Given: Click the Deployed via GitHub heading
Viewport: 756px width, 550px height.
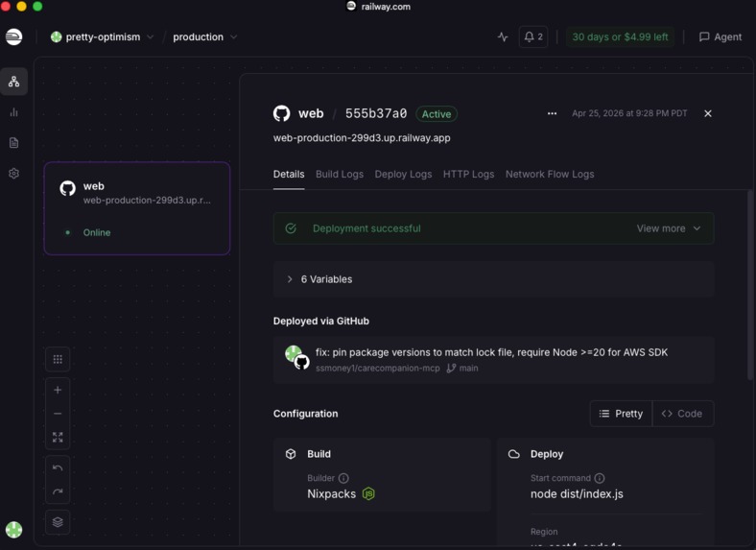Looking at the screenshot, I should (321, 321).
